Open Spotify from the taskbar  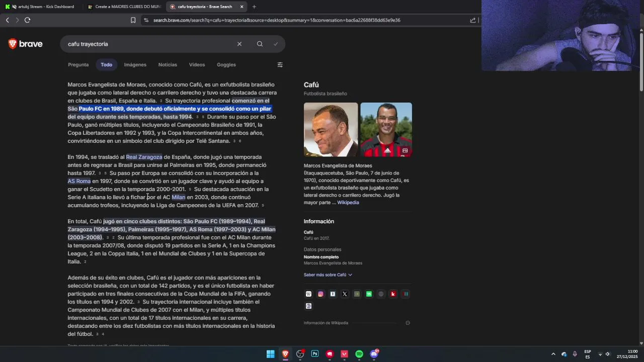359,354
